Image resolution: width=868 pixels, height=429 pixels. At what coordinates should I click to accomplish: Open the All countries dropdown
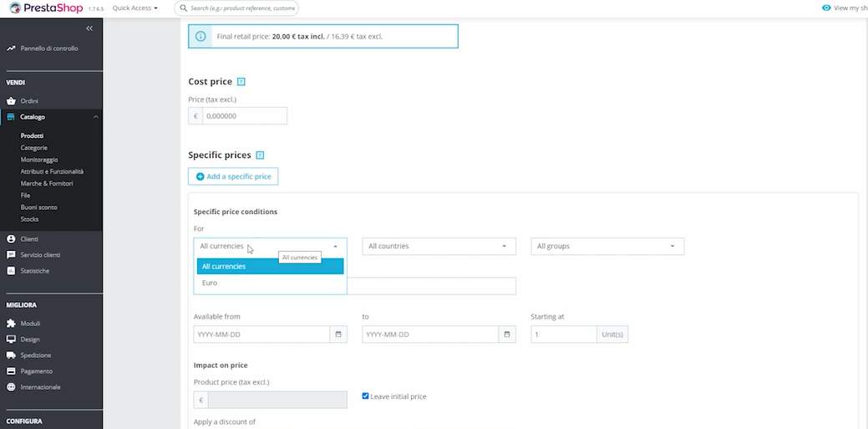(439, 247)
